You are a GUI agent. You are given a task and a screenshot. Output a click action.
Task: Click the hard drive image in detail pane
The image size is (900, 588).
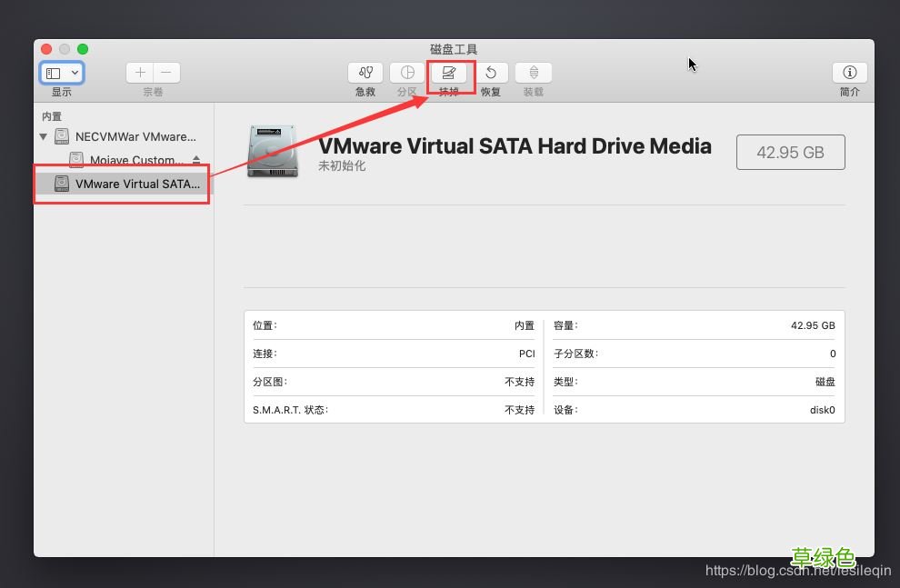[273, 152]
